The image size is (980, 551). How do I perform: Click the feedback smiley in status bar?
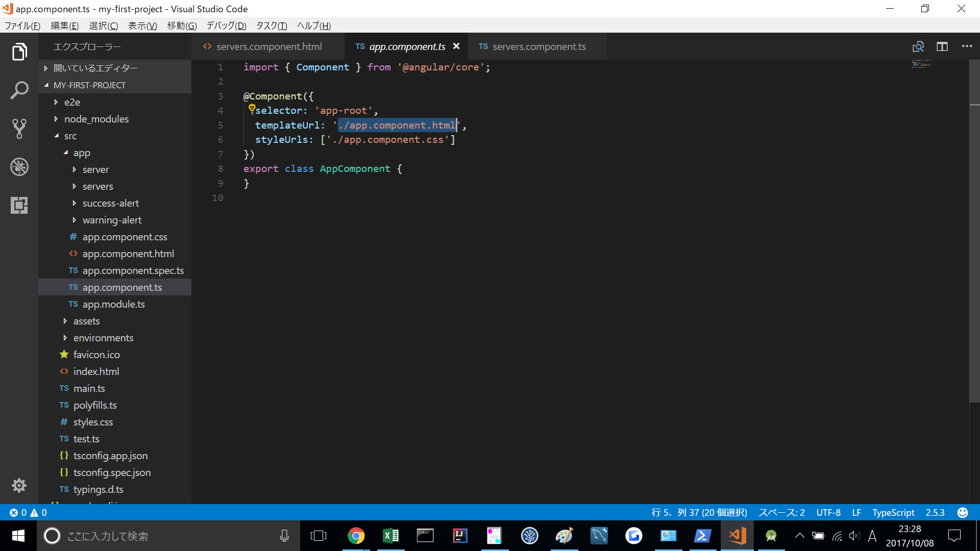coord(963,512)
